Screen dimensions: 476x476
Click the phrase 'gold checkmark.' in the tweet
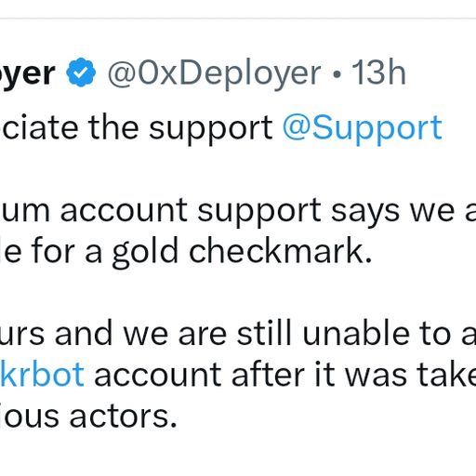[x=242, y=251]
